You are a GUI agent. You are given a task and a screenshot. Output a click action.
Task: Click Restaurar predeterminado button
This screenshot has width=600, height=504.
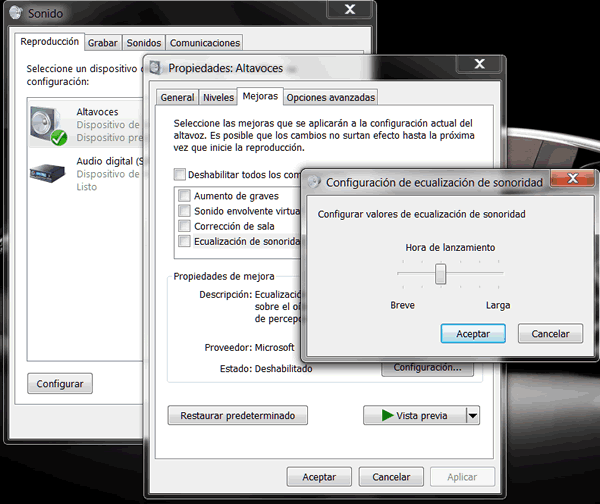238,416
